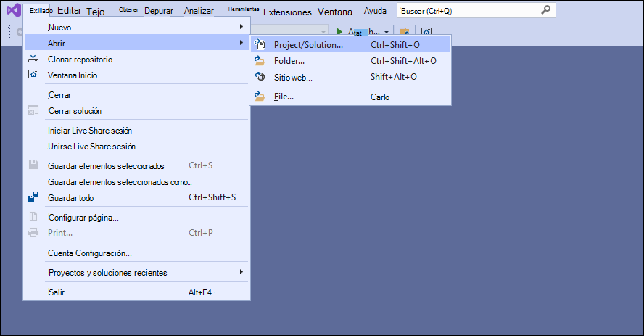Click the floppy disk save icon
The image size is (644, 336).
(33, 165)
